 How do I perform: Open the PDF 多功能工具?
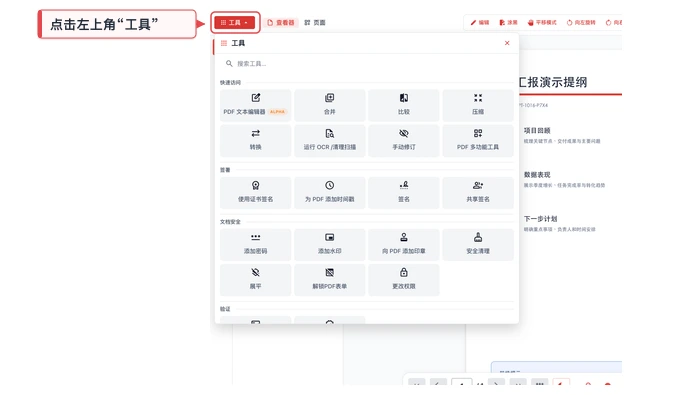coord(478,141)
